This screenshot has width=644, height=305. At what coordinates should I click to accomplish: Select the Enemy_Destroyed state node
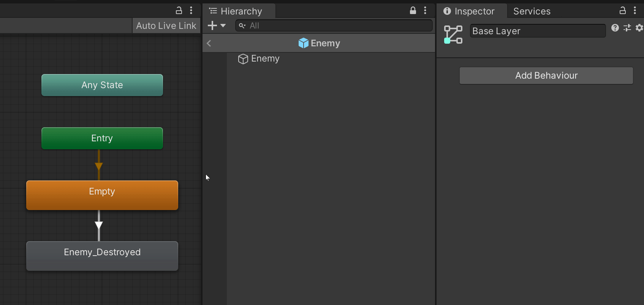(x=102, y=256)
